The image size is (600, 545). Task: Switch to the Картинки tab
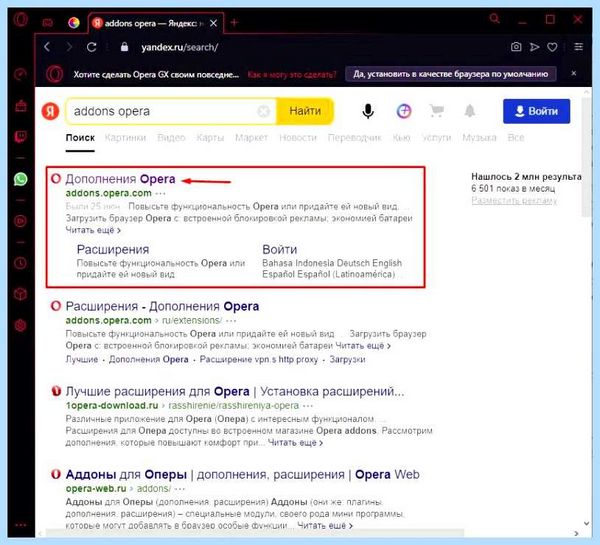126,138
